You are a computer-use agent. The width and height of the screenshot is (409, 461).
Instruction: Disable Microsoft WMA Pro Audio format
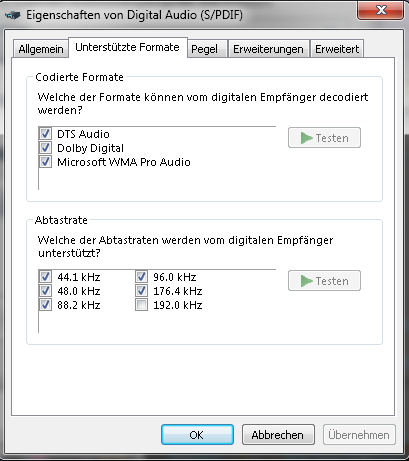(x=46, y=162)
